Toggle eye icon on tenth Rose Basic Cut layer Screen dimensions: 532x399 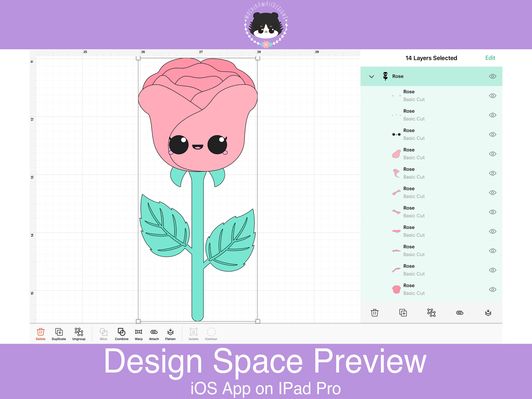(493, 270)
